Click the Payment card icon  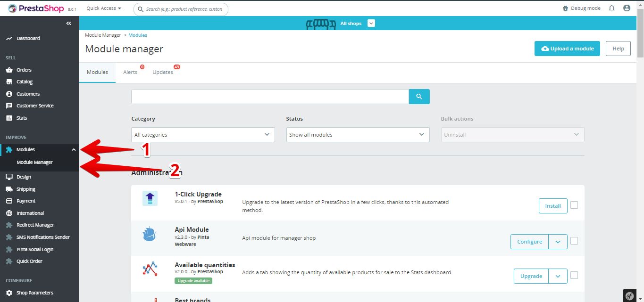[9, 201]
